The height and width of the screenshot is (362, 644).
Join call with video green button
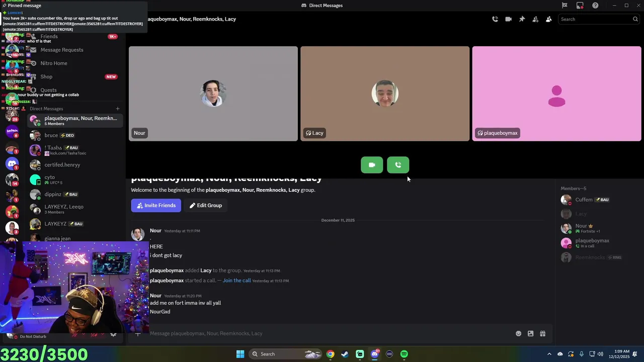coord(372,165)
